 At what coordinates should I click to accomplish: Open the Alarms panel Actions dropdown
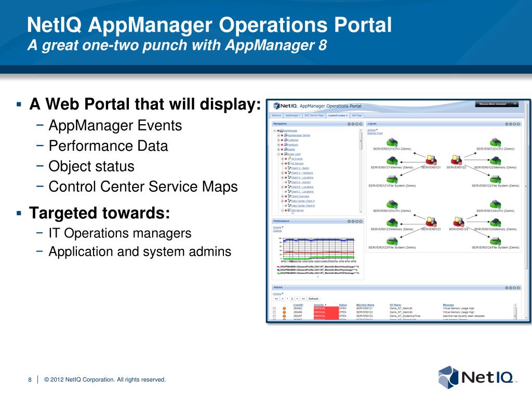(x=278, y=294)
